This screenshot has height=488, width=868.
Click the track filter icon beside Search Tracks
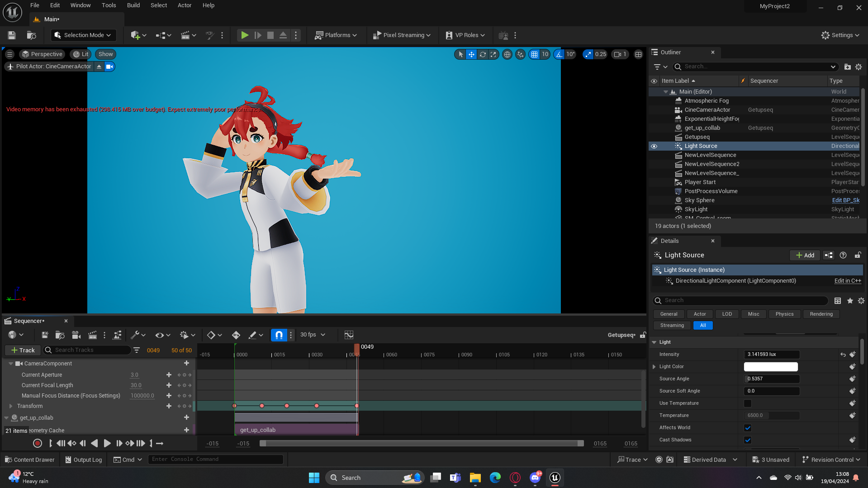(x=137, y=350)
